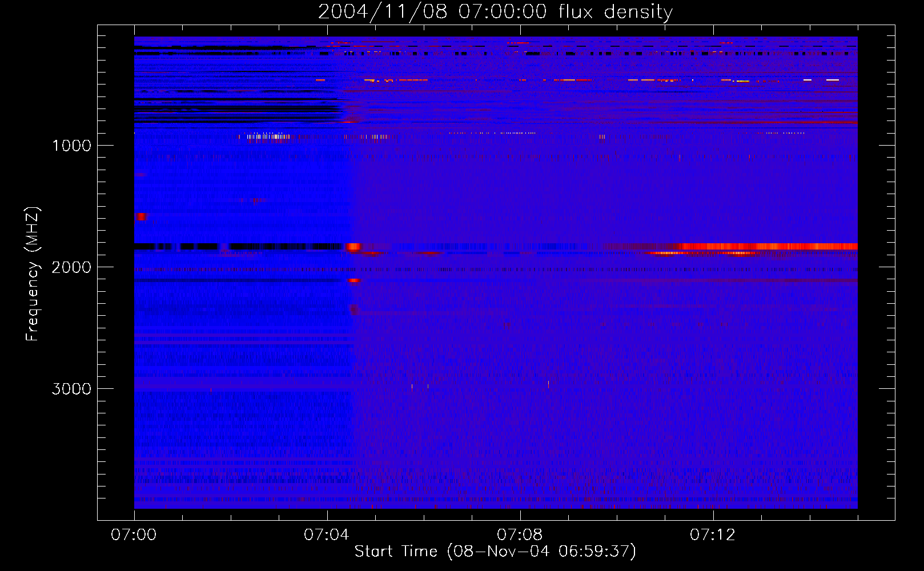
Task: Click the "3000" frequency tick label
Action: pyautogui.click(x=71, y=389)
